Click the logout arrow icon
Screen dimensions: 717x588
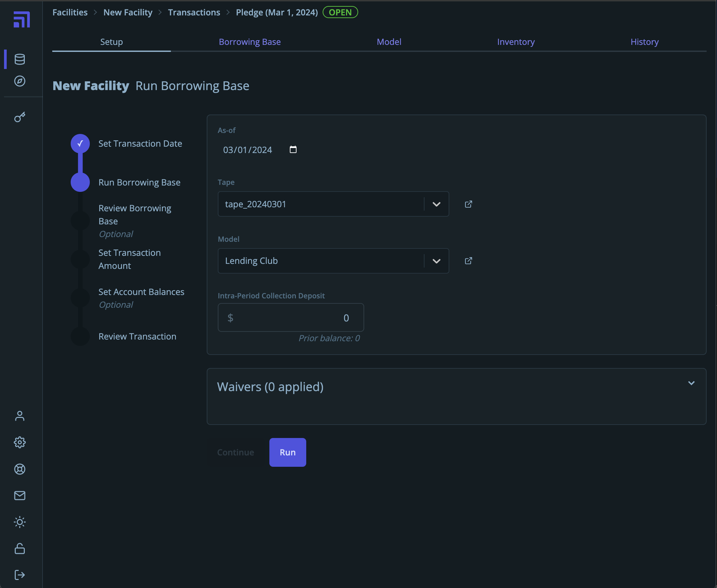tap(20, 575)
